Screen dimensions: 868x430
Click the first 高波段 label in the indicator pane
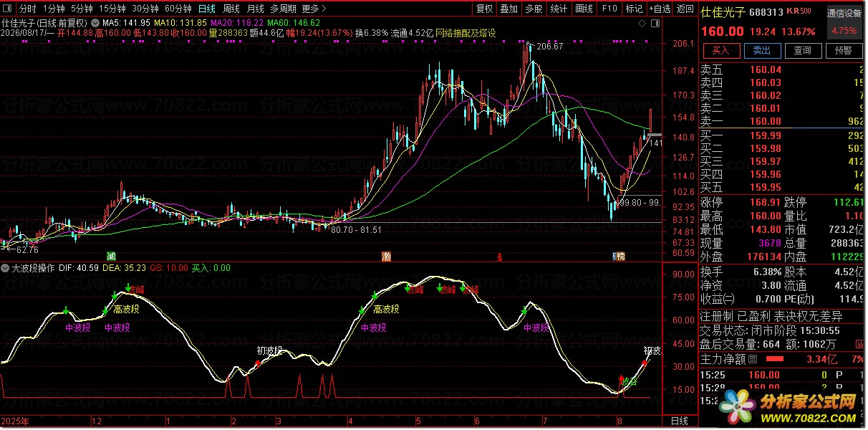click(x=126, y=310)
